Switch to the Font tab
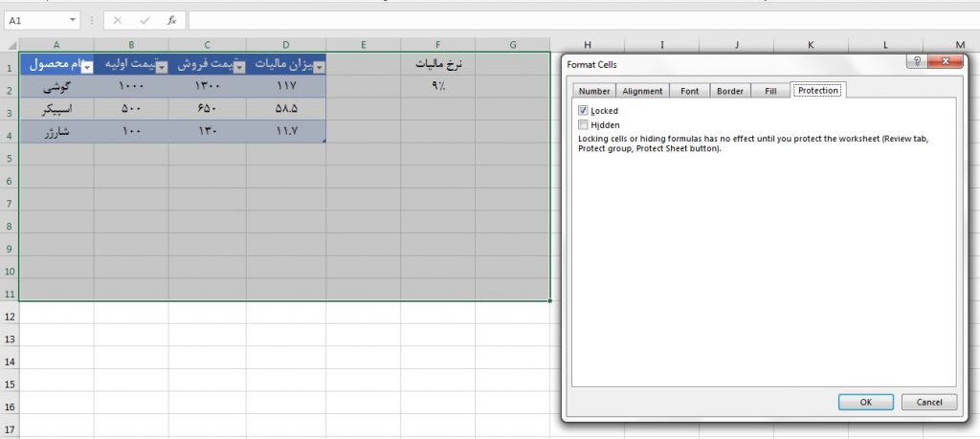 tap(689, 91)
